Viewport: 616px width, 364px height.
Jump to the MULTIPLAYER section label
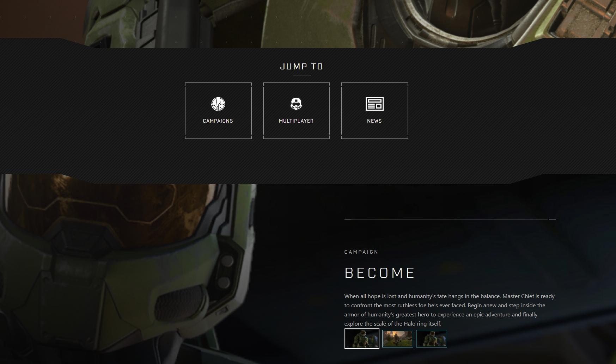pos(296,121)
